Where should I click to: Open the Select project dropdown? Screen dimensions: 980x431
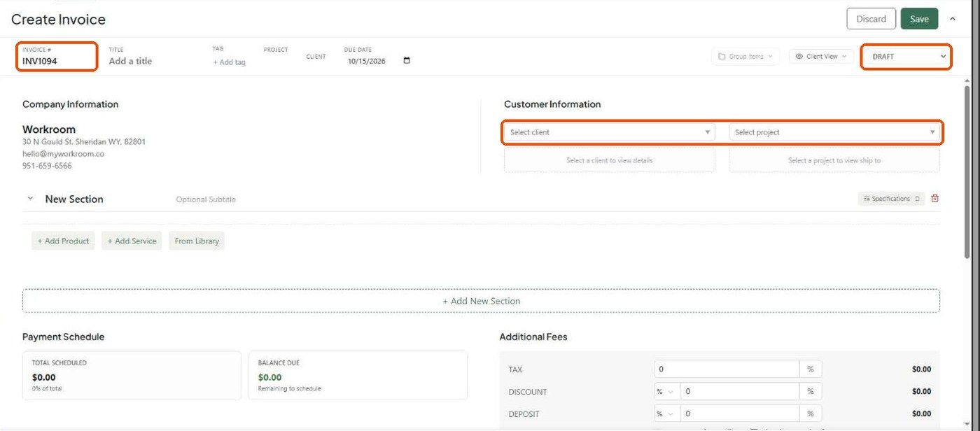coord(835,132)
